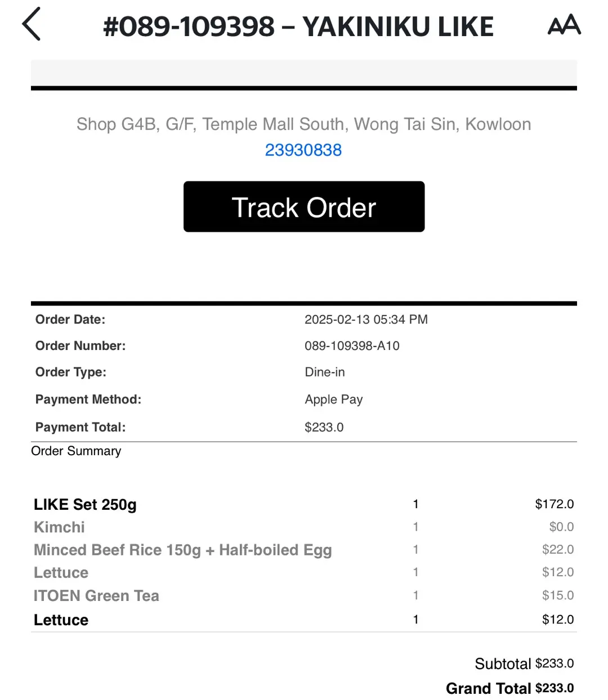The image size is (608, 700).
Task: Tap the ITOEN Green Tea item
Action: pos(96,595)
